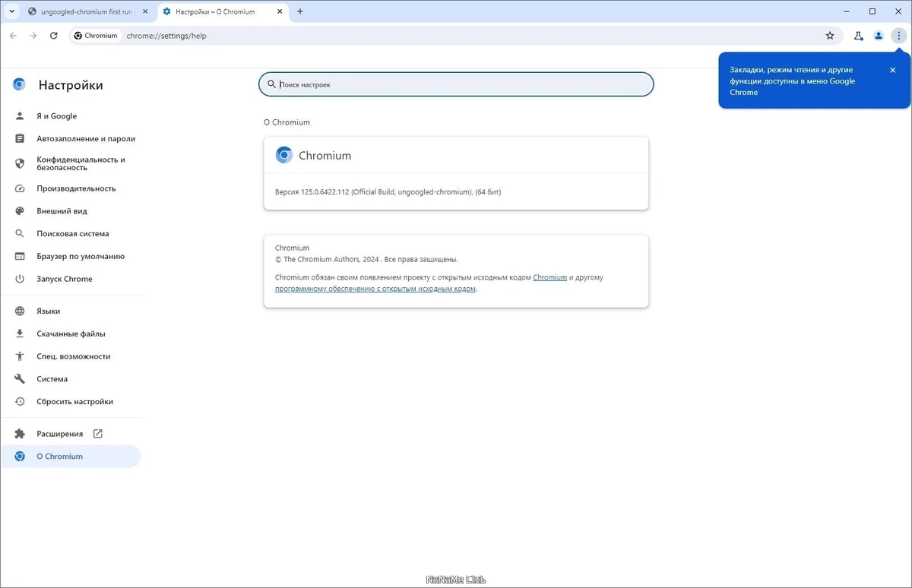912x588 pixels.
Task: Open Спец. возможности settings
Action: tap(71, 356)
